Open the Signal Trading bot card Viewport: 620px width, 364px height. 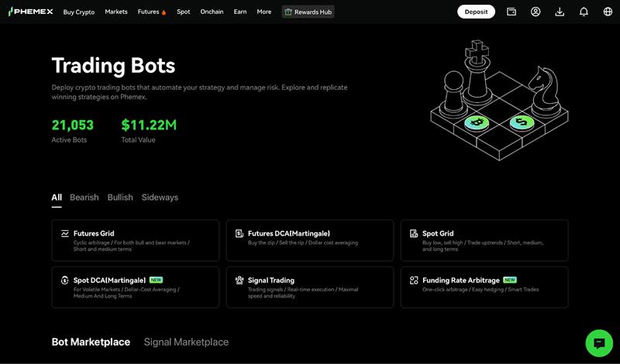point(309,287)
